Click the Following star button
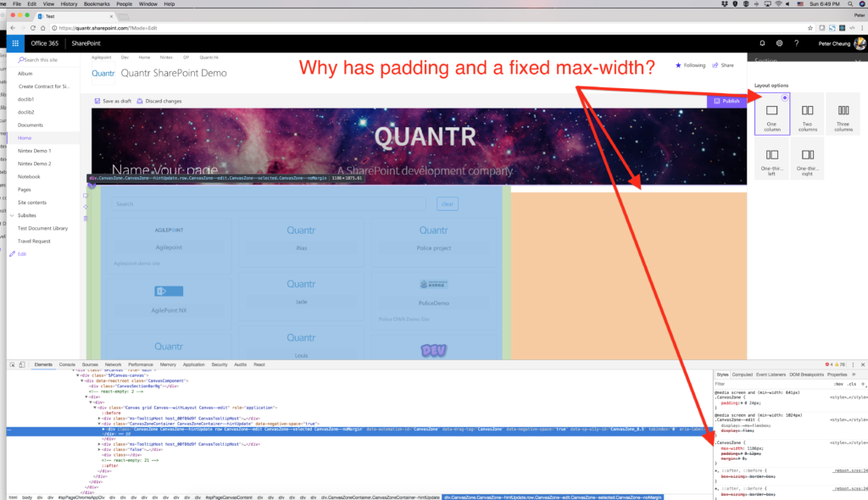Image resolution: width=868 pixels, height=500 pixels. [690, 65]
